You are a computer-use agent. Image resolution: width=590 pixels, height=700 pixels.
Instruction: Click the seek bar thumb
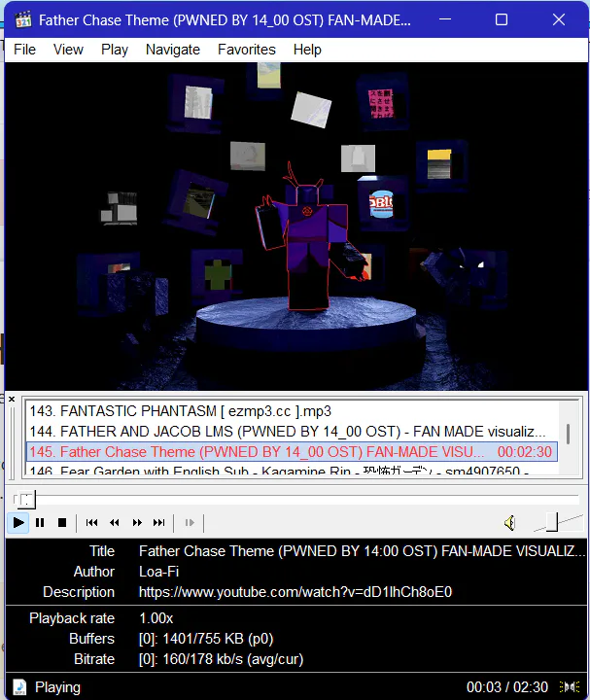point(26,500)
